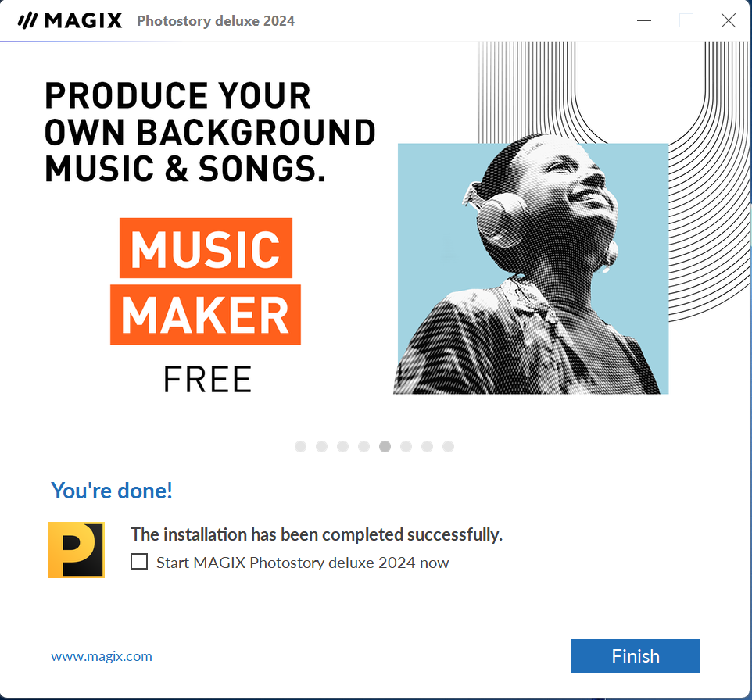Image resolution: width=752 pixels, height=700 pixels.
Task: Select the active fifth carousel dot
Action: (x=385, y=446)
